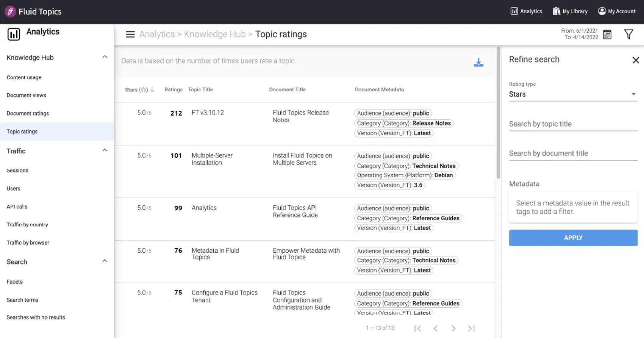Screen dimensions: 644x338
Task: Toggle the filter funnel icon
Action: coord(628,34)
